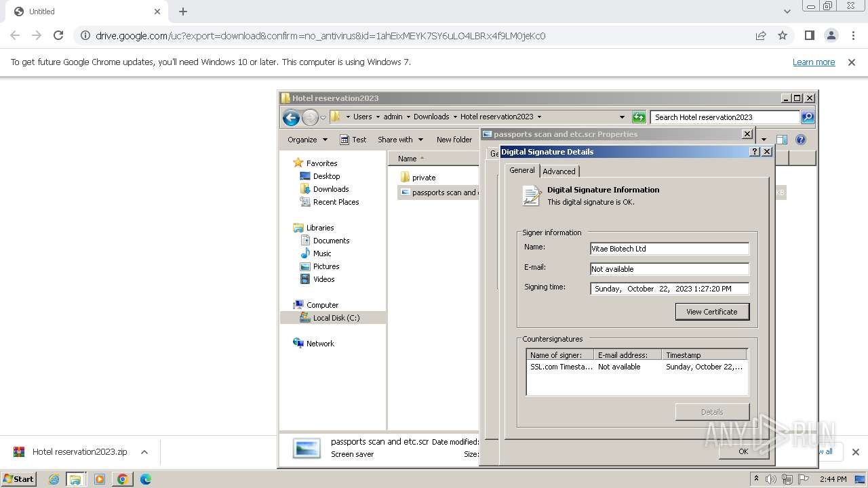Open Chrome profile avatar

[831, 35]
